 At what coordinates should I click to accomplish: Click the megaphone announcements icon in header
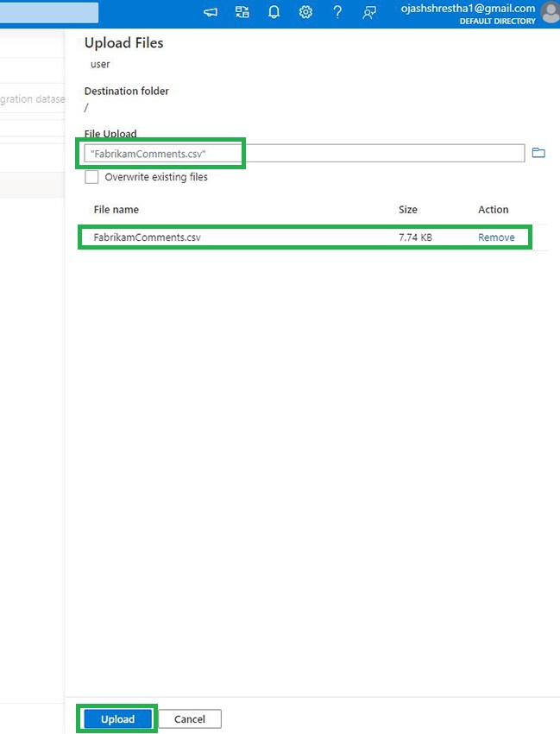[211, 12]
